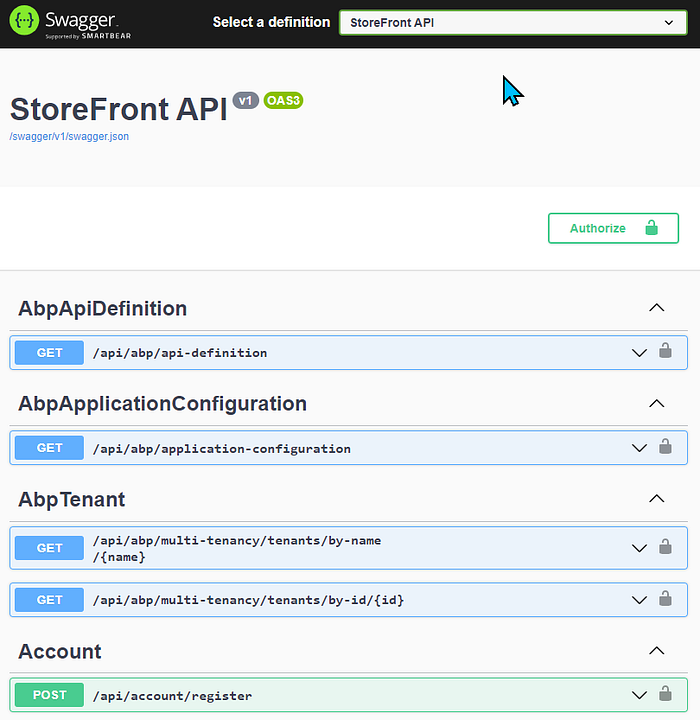Click the Swagger logo icon
This screenshot has width=700, height=720.
24,20
